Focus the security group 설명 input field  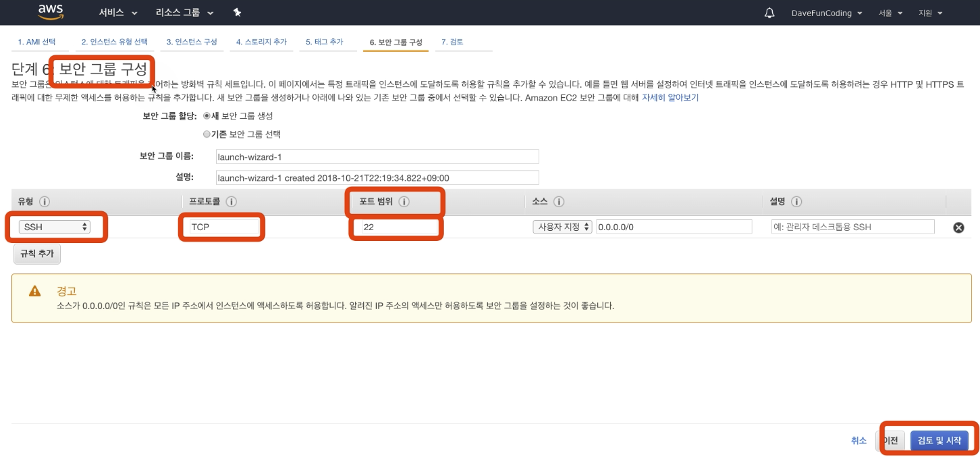coord(377,178)
